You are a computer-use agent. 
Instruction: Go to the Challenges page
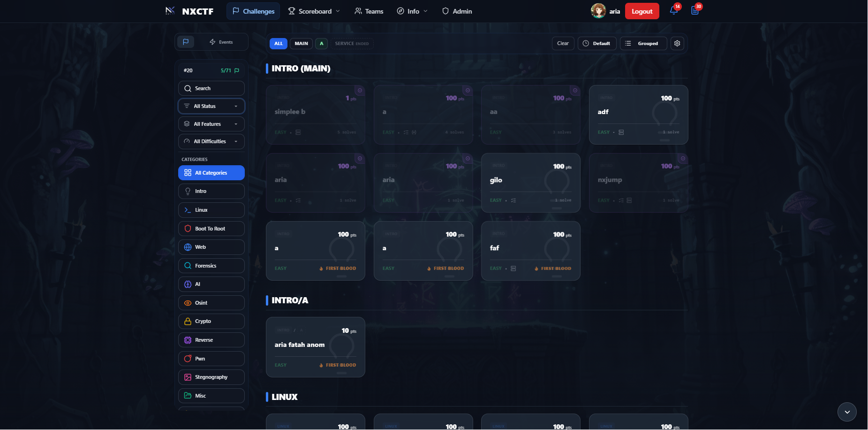253,11
